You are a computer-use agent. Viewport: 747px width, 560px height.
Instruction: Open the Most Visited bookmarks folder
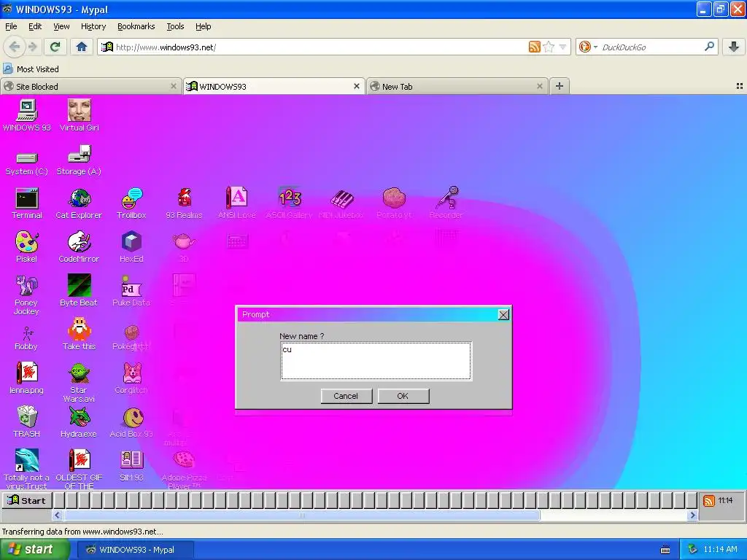click(31, 69)
